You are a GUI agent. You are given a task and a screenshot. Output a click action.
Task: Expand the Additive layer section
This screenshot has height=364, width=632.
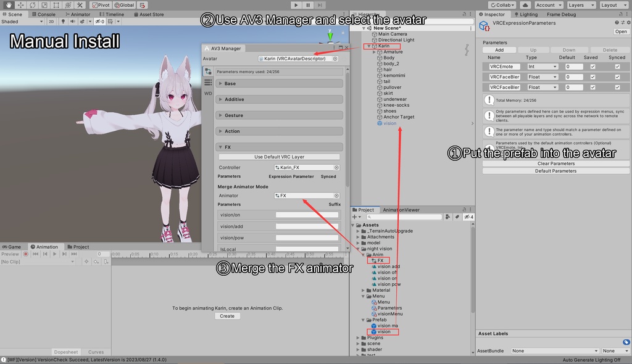click(280, 99)
